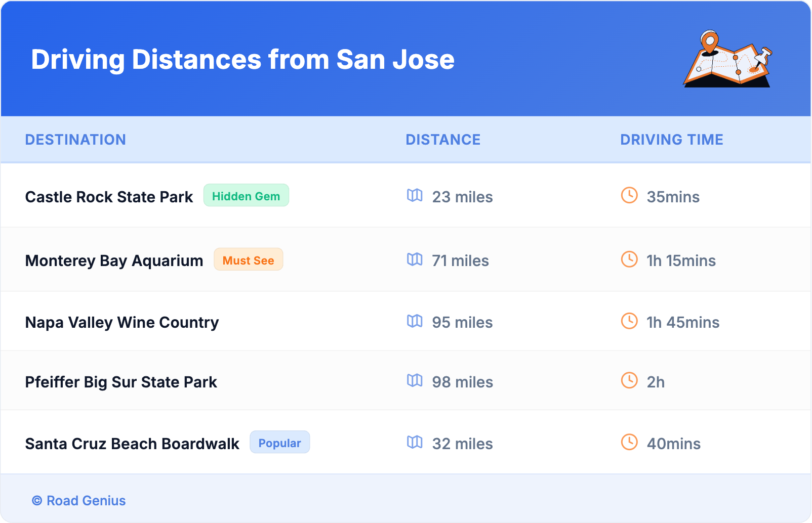The width and height of the screenshot is (812, 523).
Task: Click the map illustration with pins in header
Action: (x=727, y=59)
